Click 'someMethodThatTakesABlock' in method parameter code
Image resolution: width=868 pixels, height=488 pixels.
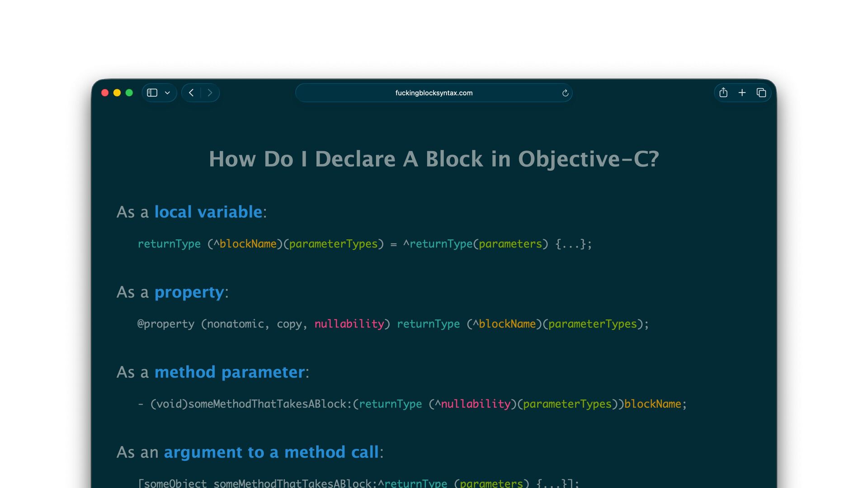[267, 404]
